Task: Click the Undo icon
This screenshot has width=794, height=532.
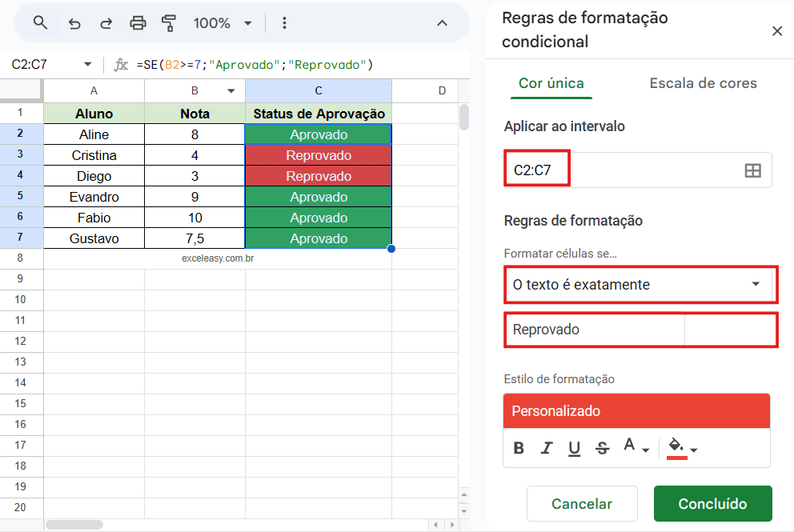Action: (x=74, y=23)
